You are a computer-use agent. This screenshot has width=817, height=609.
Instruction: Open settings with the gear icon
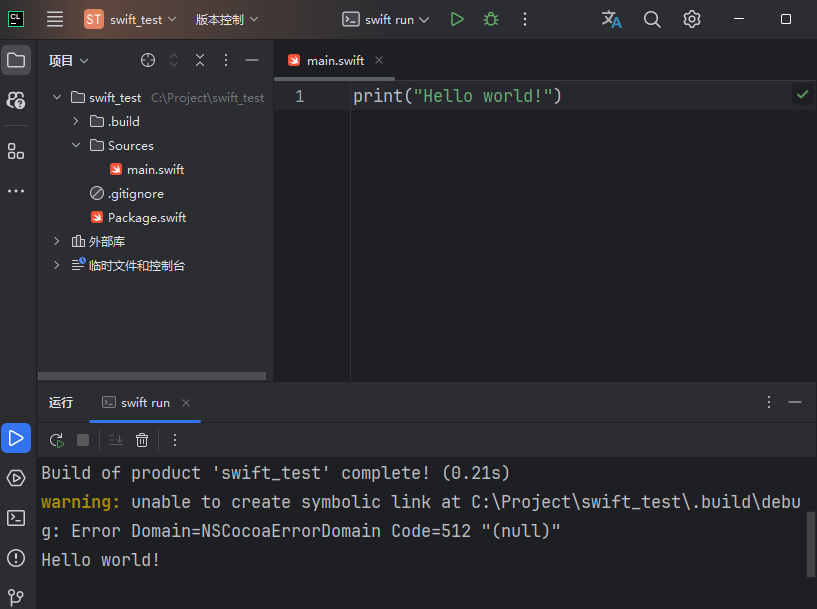point(691,18)
